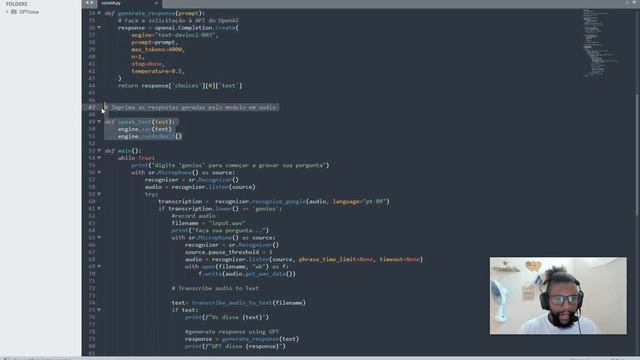Click line number 44 in gutter

[92, 86]
